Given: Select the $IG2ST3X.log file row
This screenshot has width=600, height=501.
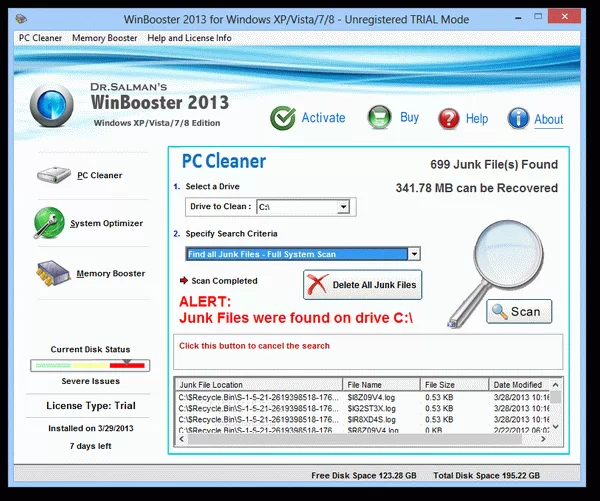Looking at the screenshot, I should click(363, 408).
